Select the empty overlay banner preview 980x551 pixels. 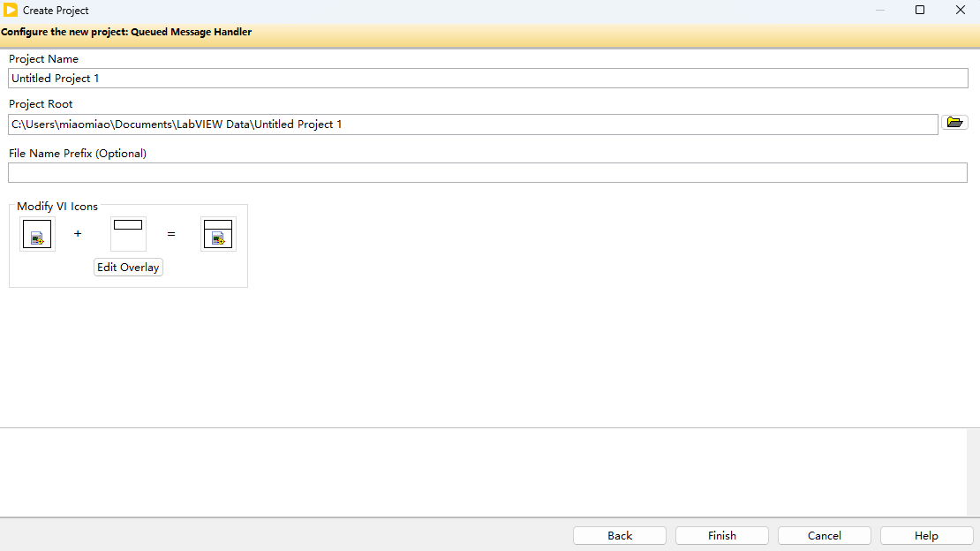128,234
